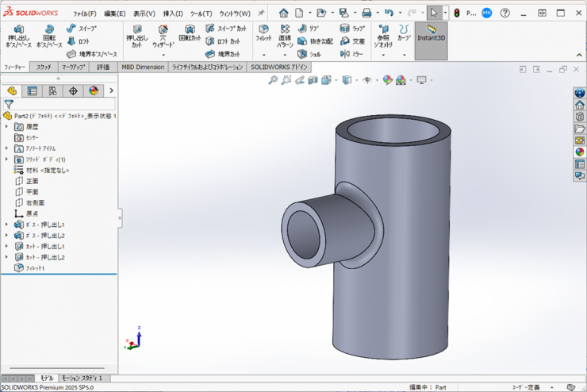Open the ConfigurationManager tab icon

click(x=52, y=91)
